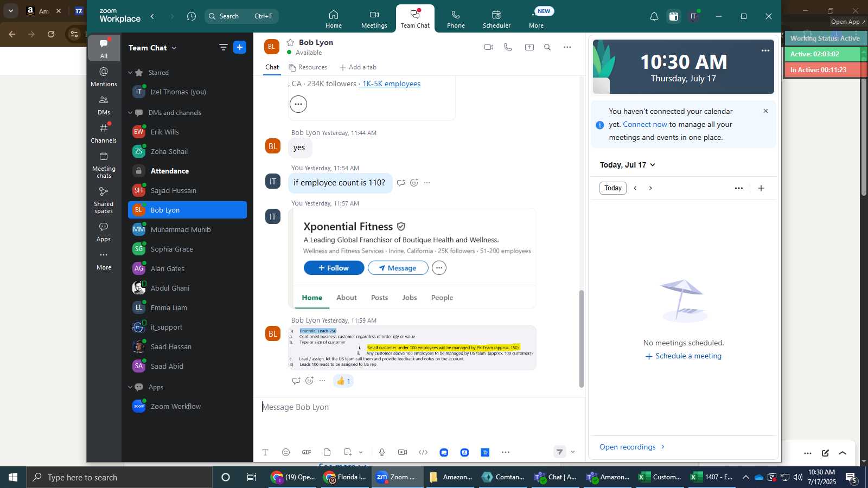Screen dimensions: 868x488
Task: Toggle the thumbs up reaction on Bob's image
Action: pyautogui.click(x=343, y=381)
